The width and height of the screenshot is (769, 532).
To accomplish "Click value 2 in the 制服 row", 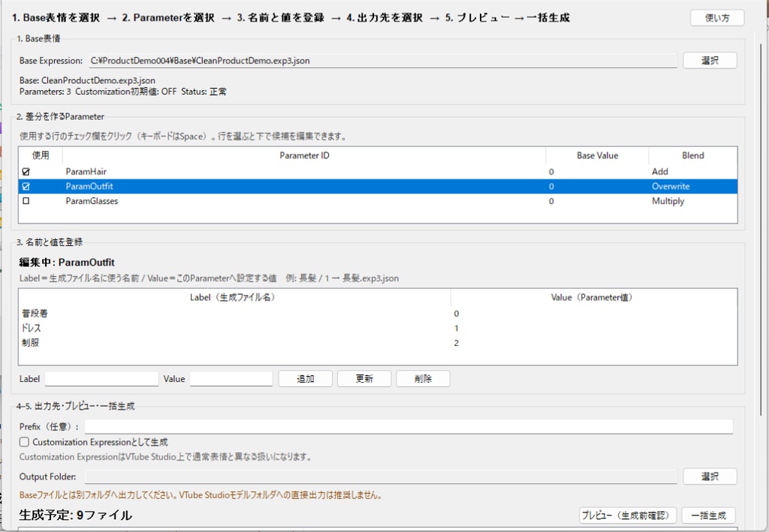I will click(x=456, y=343).
